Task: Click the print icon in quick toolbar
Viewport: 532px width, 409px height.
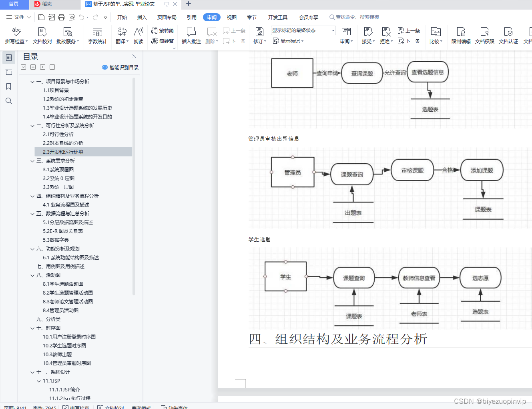Action: coord(61,17)
